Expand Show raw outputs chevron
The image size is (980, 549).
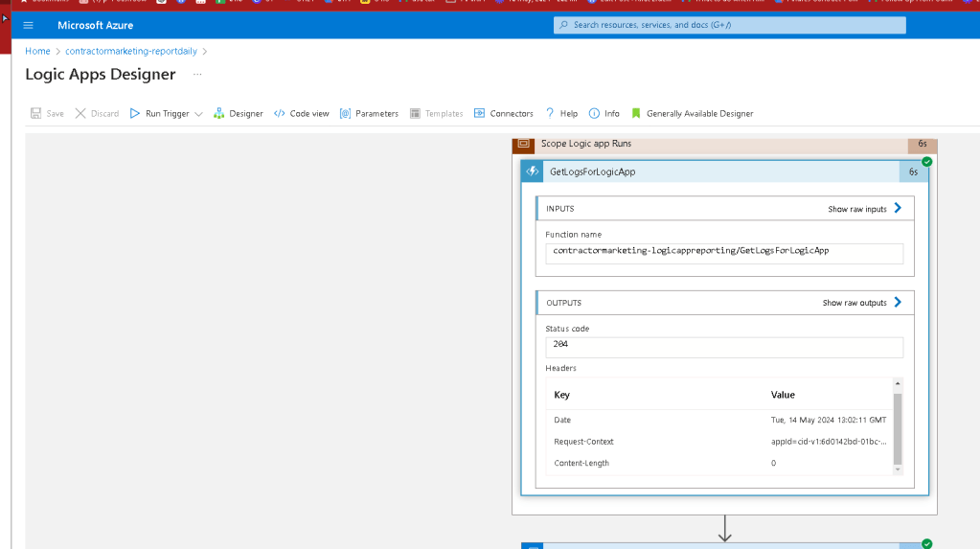point(898,303)
